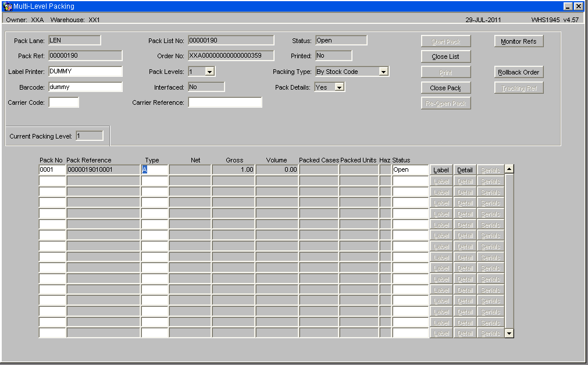Click the Printed field showing No
This screenshot has height=365, width=588.
pyautogui.click(x=333, y=55)
